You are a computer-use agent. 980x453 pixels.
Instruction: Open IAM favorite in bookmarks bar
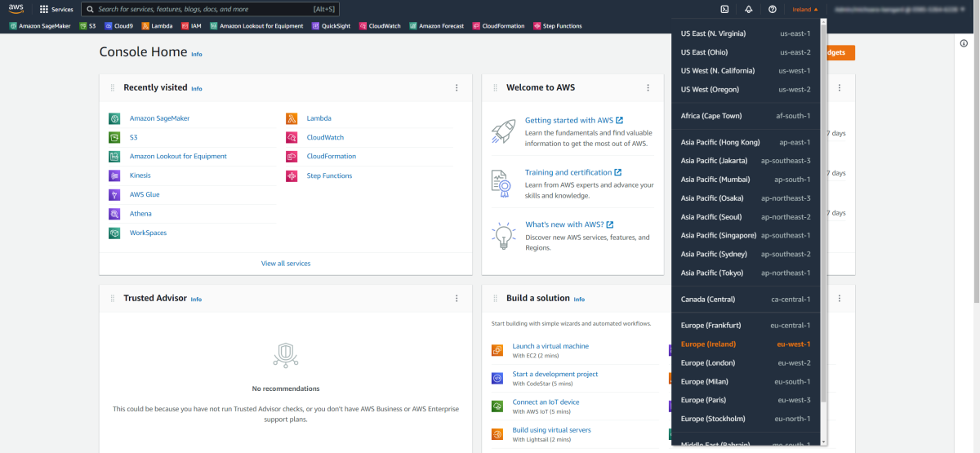(190, 26)
